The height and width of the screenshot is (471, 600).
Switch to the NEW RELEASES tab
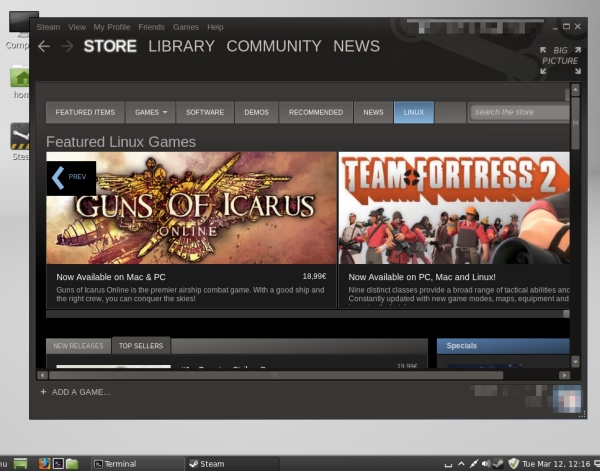click(78, 346)
